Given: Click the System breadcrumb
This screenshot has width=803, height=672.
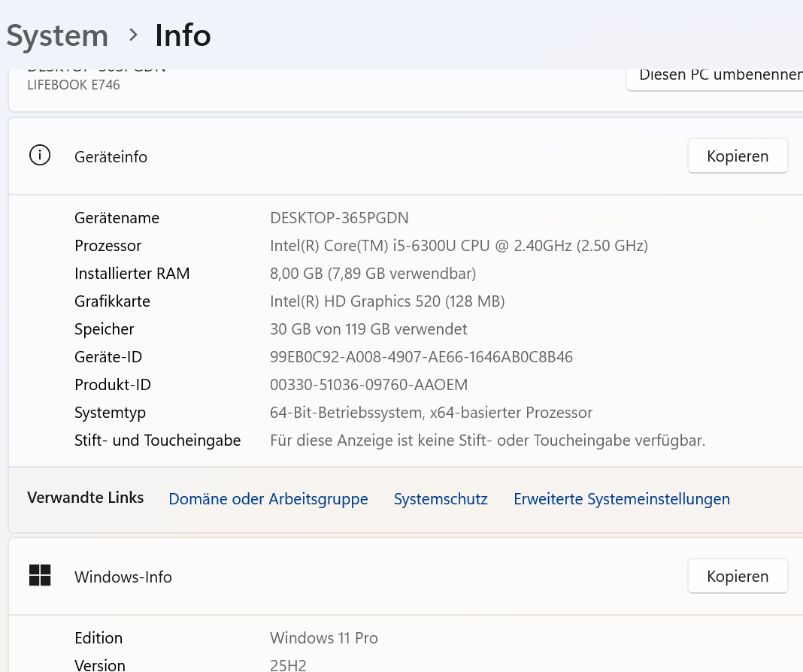Looking at the screenshot, I should coord(57,36).
